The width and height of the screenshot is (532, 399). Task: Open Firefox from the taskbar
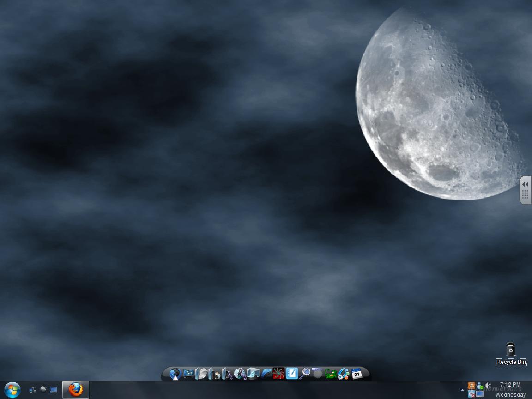[x=76, y=390]
